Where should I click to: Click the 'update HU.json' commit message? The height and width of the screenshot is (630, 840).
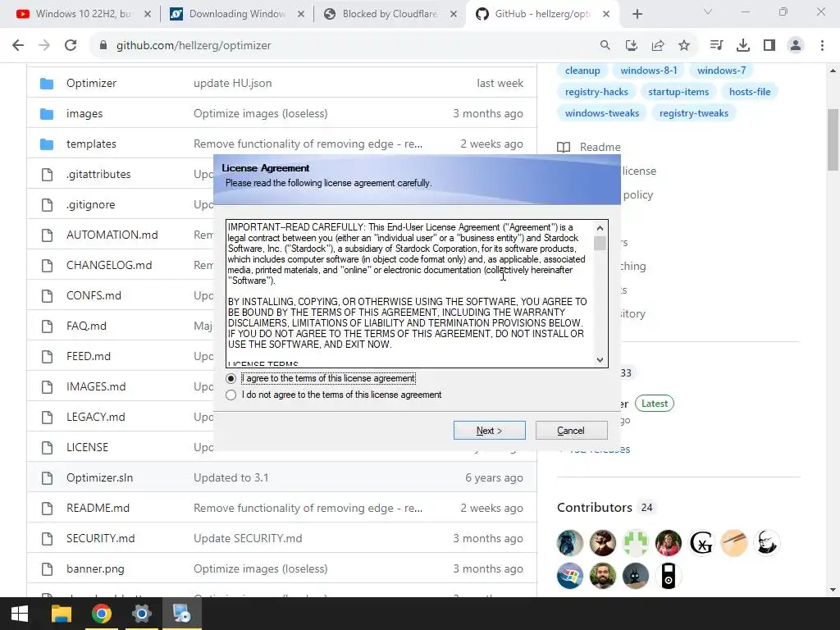[232, 84]
